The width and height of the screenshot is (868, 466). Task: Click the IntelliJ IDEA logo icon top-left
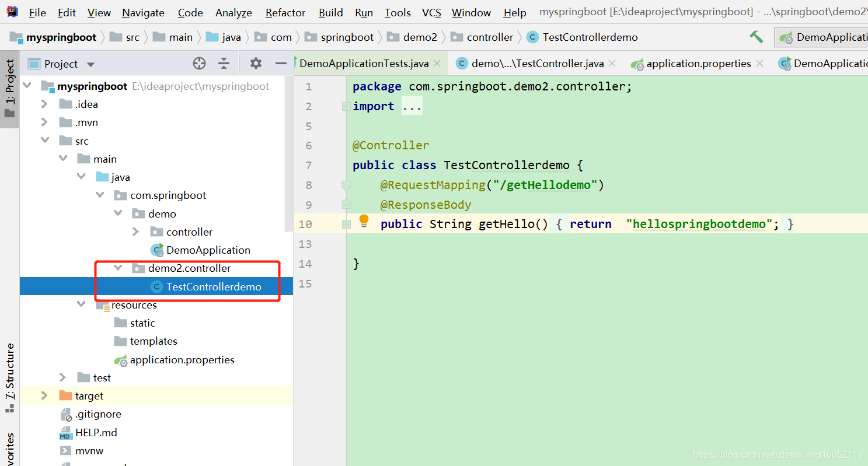[x=12, y=11]
